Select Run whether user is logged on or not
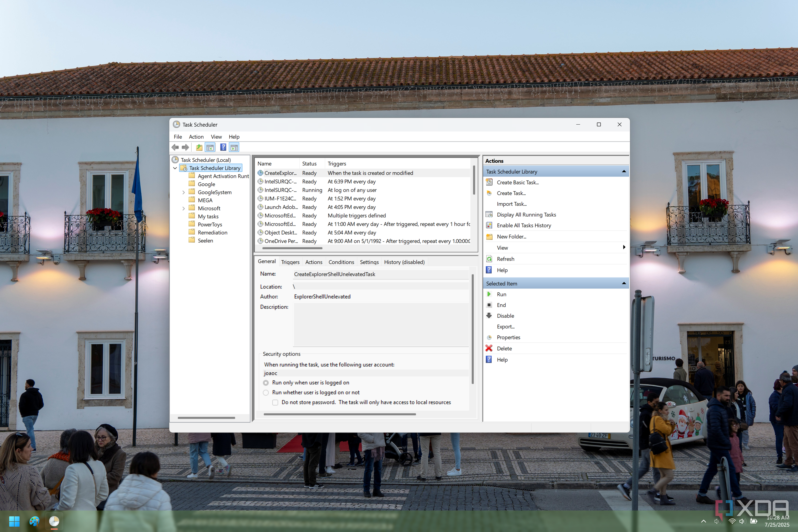The height and width of the screenshot is (532, 798). point(266,393)
